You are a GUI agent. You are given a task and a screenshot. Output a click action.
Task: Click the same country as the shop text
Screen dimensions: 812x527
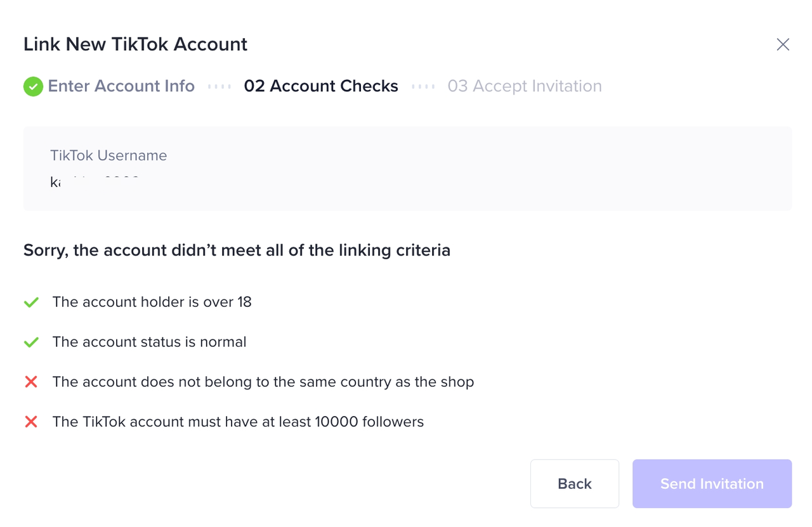(x=263, y=382)
